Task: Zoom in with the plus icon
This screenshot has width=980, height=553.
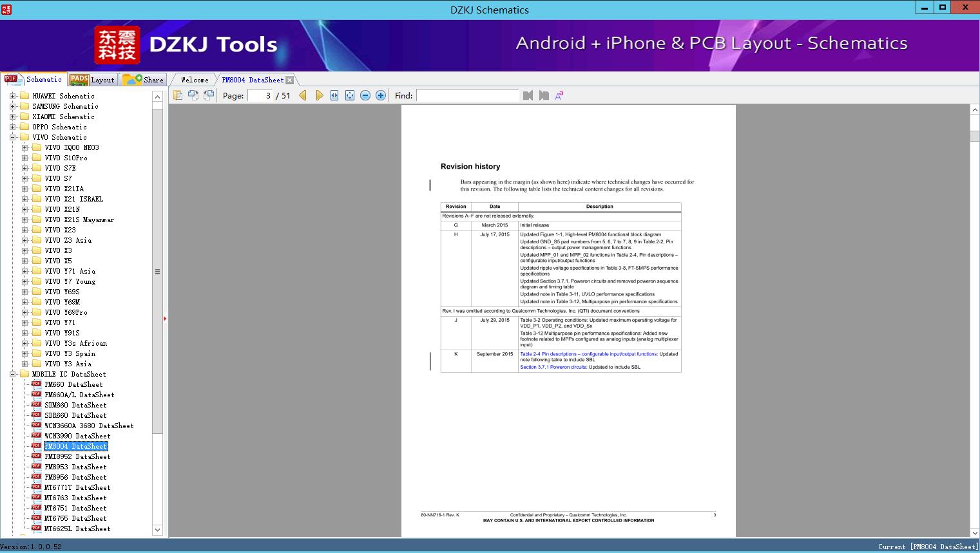Action: (381, 95)
